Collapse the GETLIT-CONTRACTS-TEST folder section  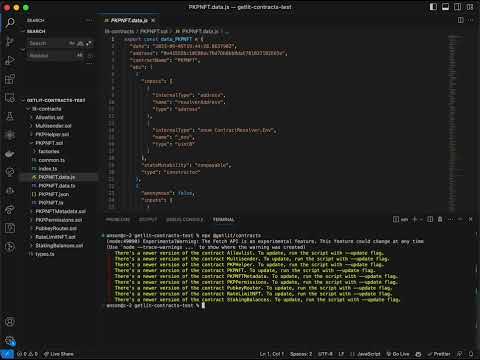pos(56,100)
